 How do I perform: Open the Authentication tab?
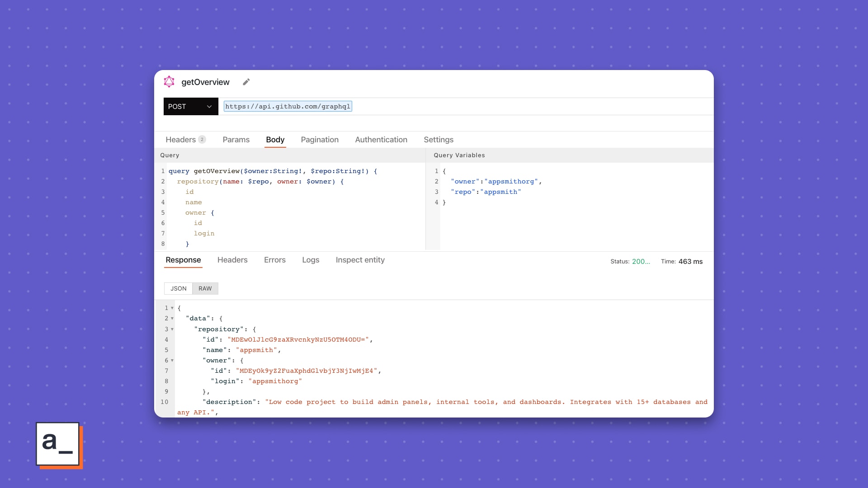381,140
